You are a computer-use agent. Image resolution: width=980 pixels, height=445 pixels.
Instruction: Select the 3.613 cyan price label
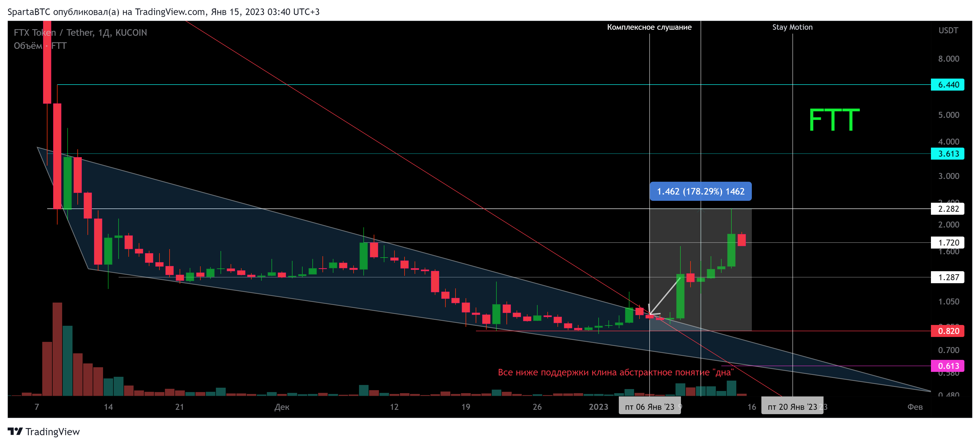coord(947,154)
